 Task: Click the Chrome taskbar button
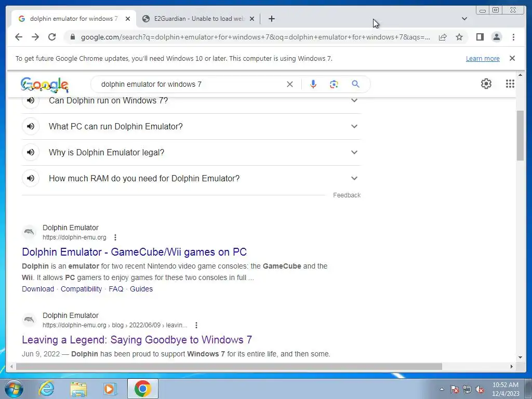(x=142, y=389)
